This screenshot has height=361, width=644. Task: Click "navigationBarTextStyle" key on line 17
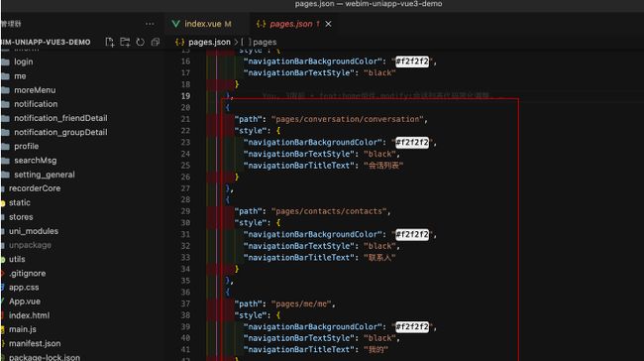[x=299, y=72]
